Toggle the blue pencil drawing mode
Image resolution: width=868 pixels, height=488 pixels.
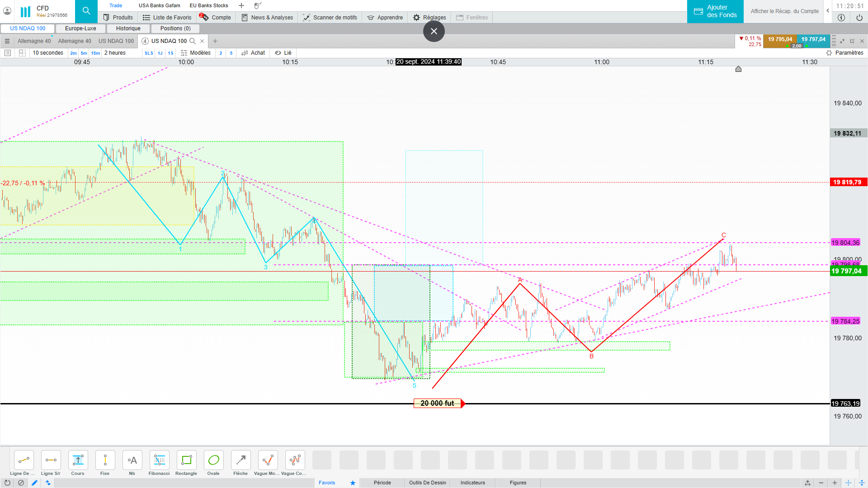point(34,483)
